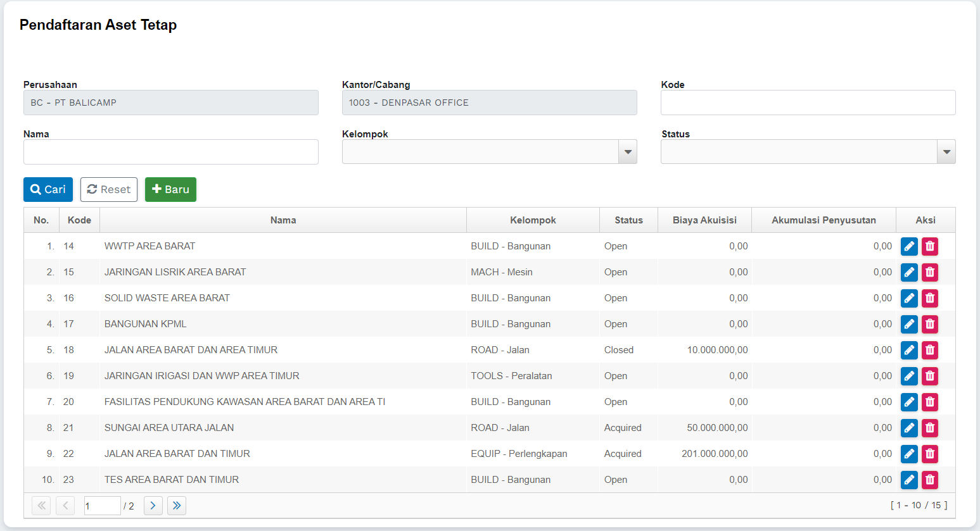Edit asset with code 22
The image size is (980, 531).
click(x=908, y=454)
